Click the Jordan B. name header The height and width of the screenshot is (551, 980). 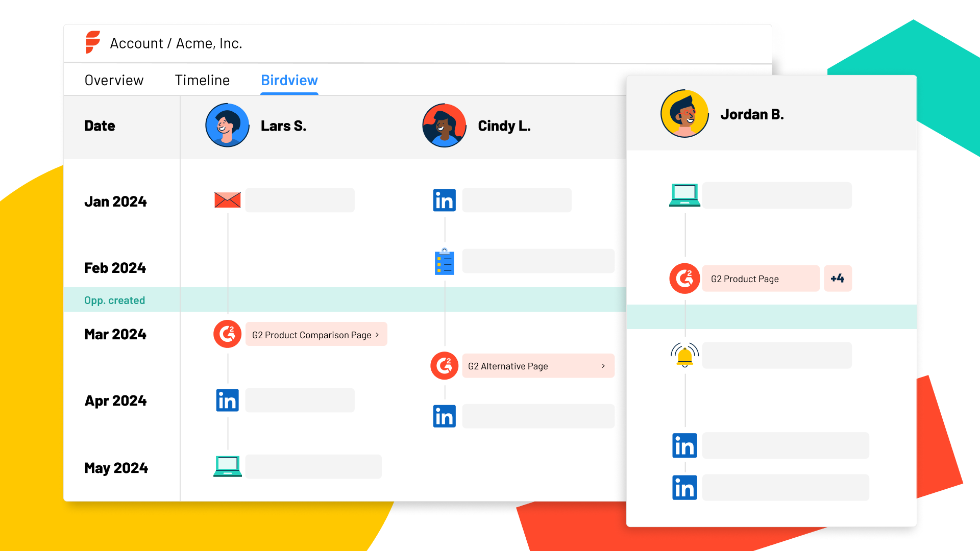(752, 114)
